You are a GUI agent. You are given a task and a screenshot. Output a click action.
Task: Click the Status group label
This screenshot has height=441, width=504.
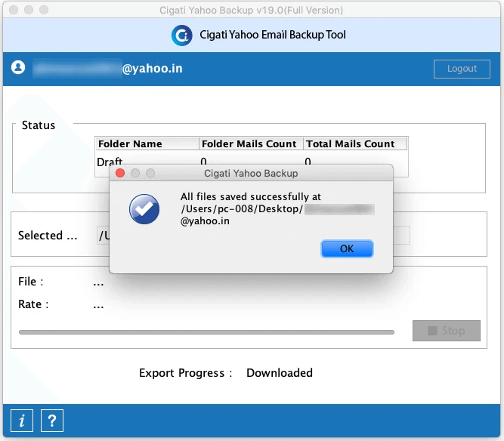(x=39, y=125)
